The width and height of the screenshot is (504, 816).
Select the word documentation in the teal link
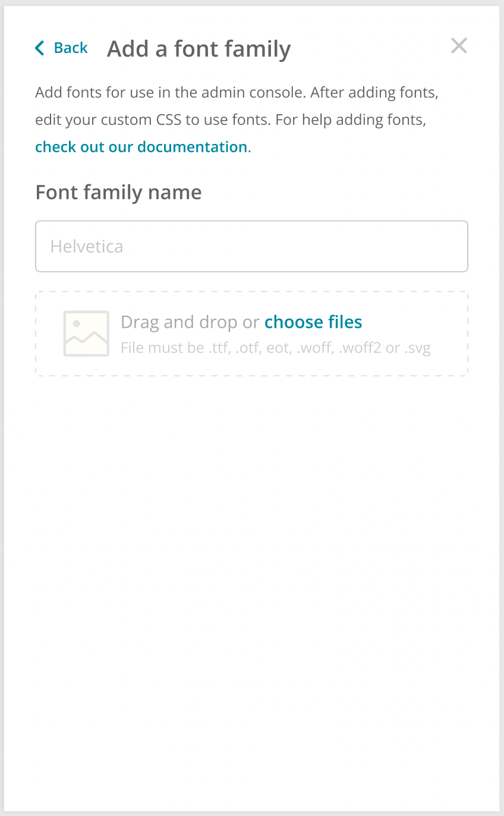click(x=193, y=147)
